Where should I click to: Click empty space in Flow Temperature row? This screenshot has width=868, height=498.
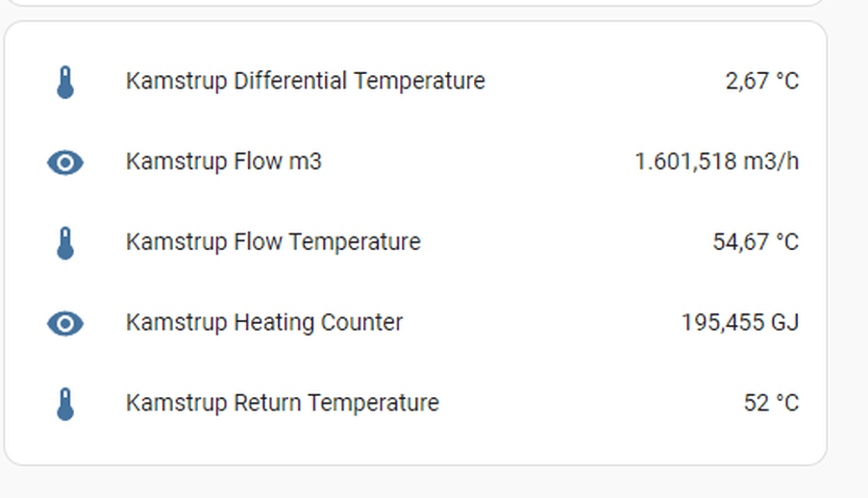click(567, 242)
